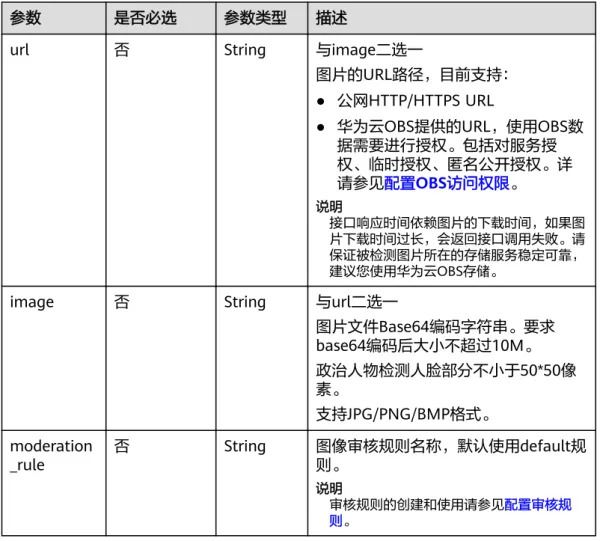600x541 pixels.
Task: Click String type in the image row
Action: (245, 302)
